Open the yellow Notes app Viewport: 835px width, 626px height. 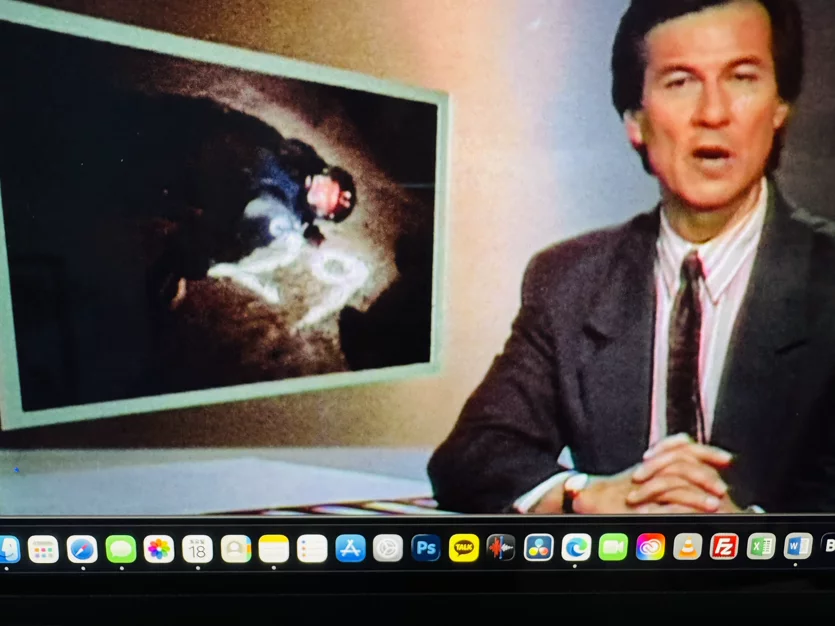(274, 549)
